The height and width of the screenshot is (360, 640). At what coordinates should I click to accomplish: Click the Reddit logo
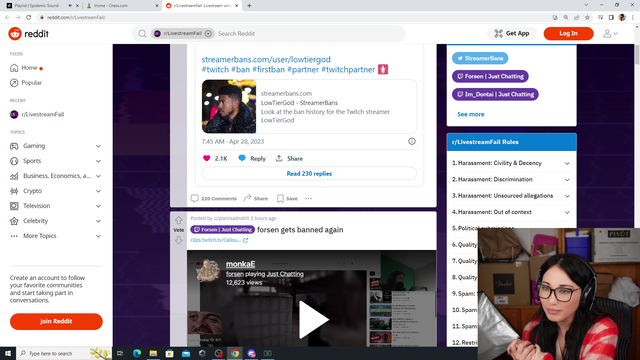pyautogui.click(x=29, y=33)
